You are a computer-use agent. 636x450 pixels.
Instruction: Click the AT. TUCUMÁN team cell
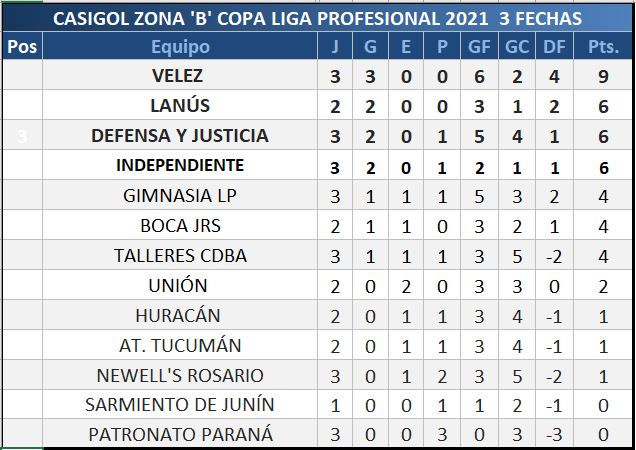click(181, 345)
